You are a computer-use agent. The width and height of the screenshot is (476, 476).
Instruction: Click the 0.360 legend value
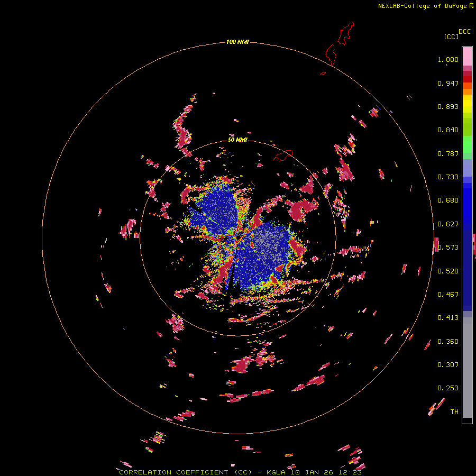click(x=448, y=342)
